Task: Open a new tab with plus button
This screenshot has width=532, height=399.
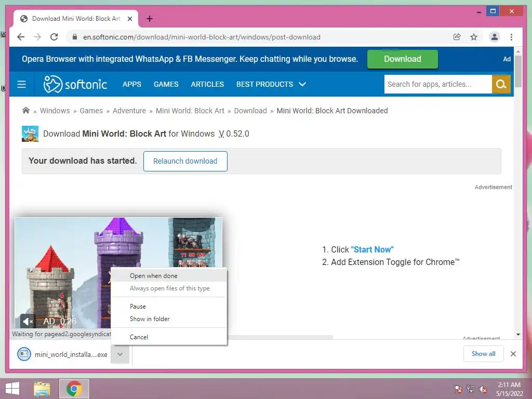Action: (150, 19)
